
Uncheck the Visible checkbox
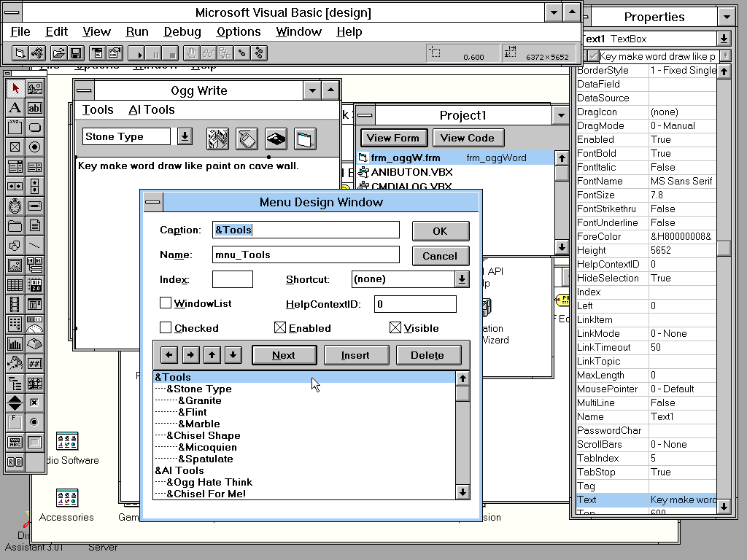[x=395, y=327]
